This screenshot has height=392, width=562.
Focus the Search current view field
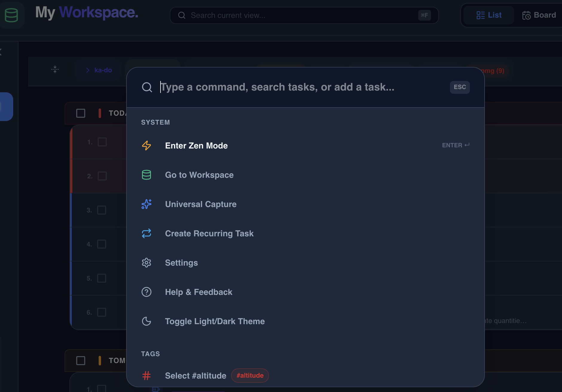[299, 15]
